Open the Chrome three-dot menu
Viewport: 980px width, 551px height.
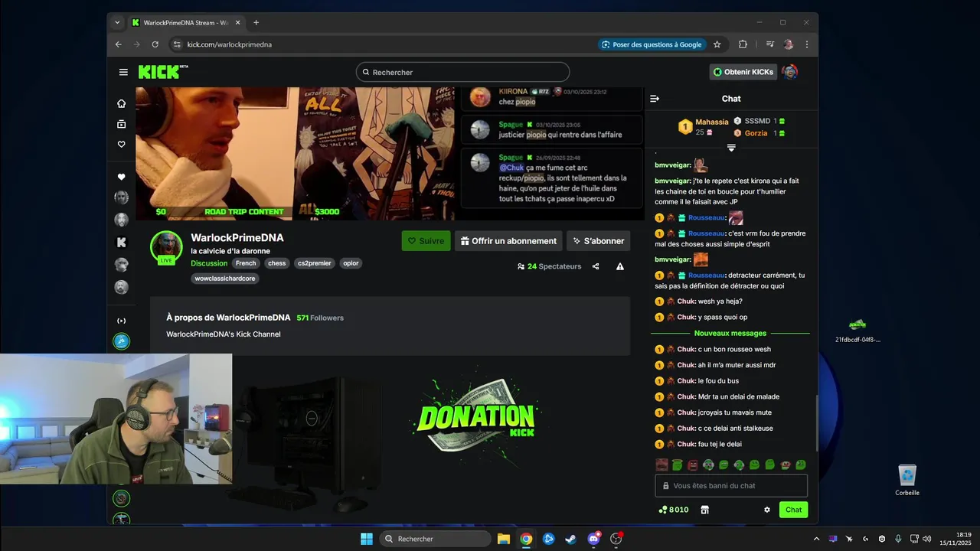(806, 44)
